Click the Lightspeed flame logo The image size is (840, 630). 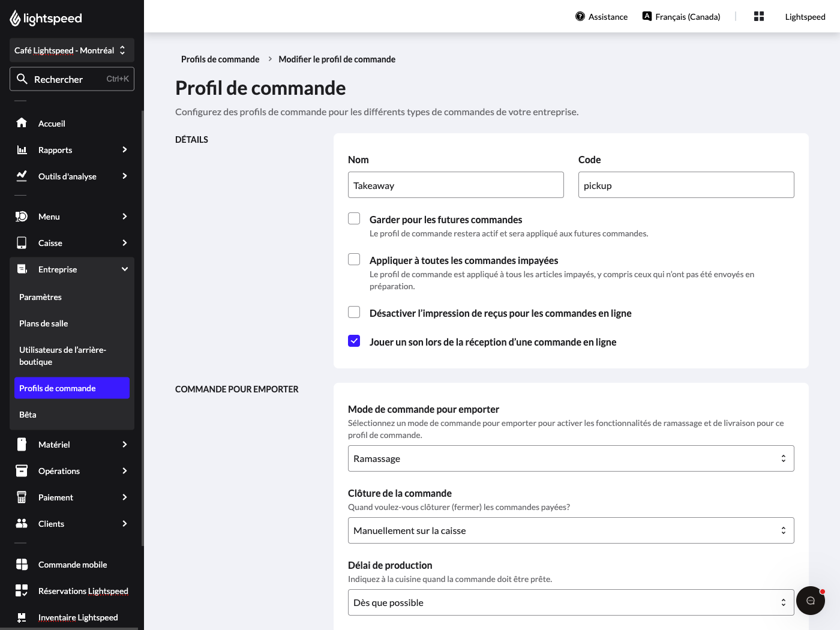click(x=16, y=19)
